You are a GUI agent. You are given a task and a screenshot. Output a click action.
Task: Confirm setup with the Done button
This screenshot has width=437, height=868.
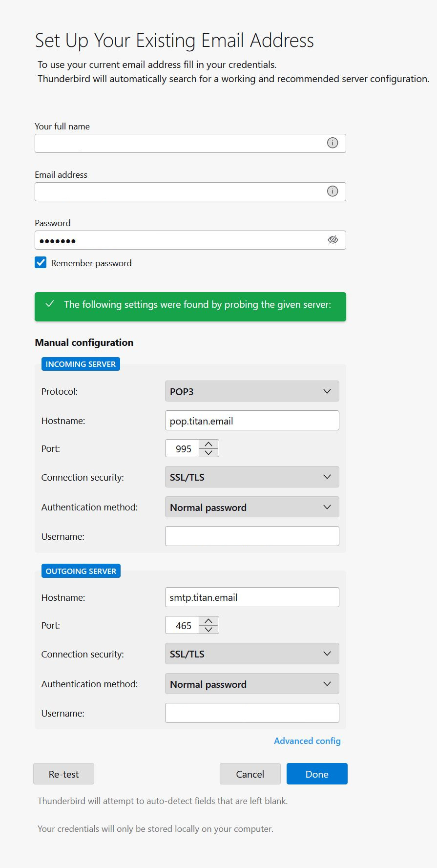pyautogui.click(x=317, y=774)
